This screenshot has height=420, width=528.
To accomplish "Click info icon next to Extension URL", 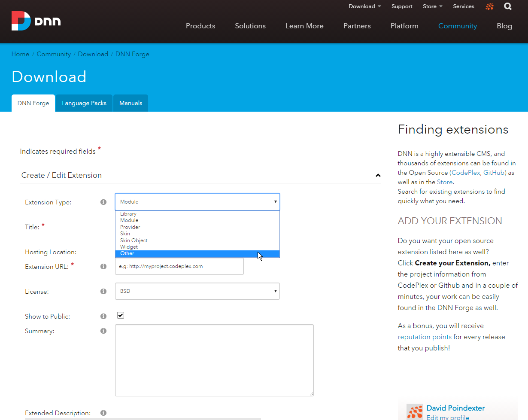I will point(103,266).
